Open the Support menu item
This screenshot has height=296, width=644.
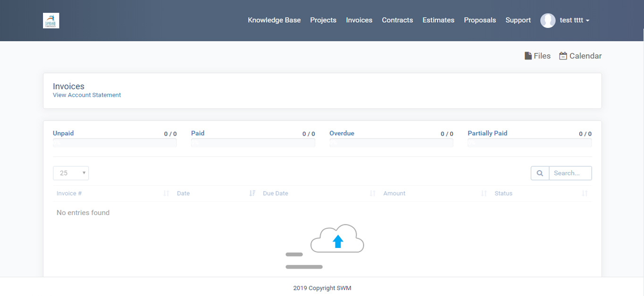(518, 20)
